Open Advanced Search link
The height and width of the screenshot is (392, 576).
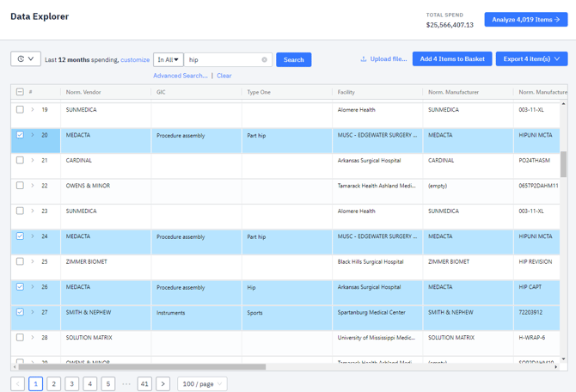pyautogui.click(x=180, y=76)
